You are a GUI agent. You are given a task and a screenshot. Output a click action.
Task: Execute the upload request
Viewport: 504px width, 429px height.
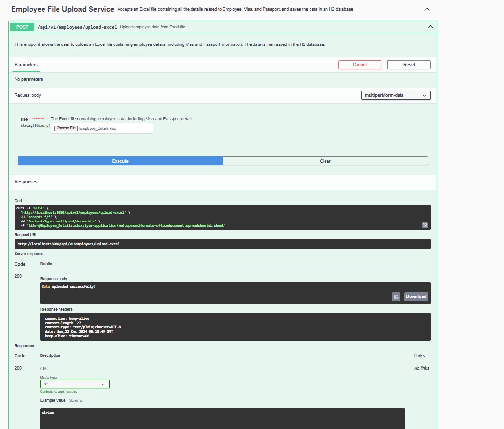click(120, 161)
